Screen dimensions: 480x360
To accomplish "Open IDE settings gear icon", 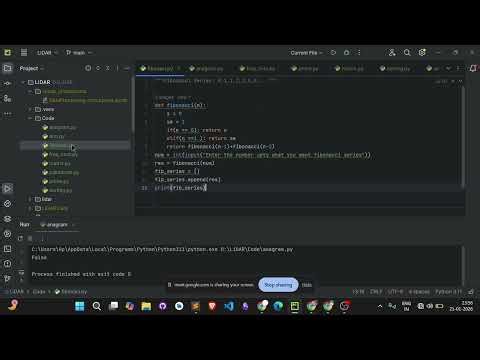I will tap(422, 53).
